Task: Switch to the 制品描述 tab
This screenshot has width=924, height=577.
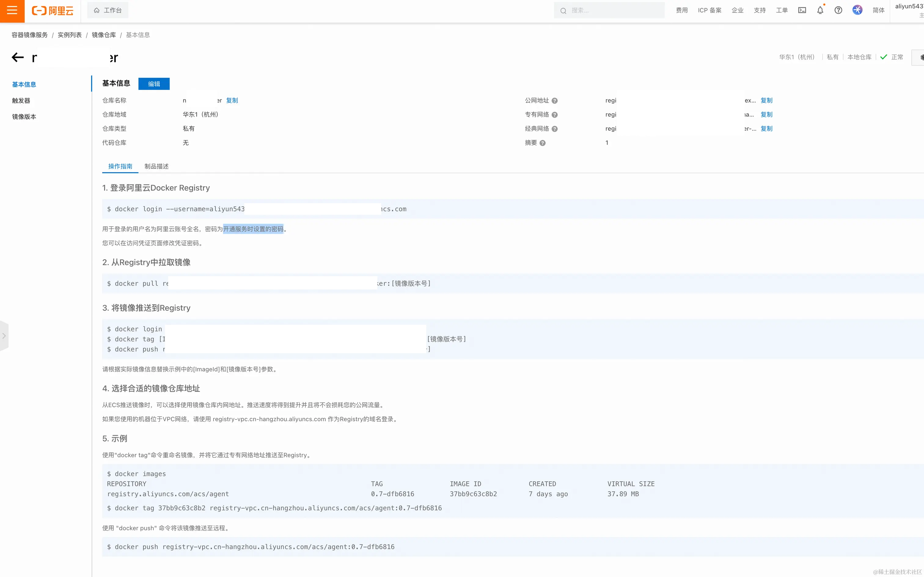Action: pyautogui.click(x=156, y=166)
